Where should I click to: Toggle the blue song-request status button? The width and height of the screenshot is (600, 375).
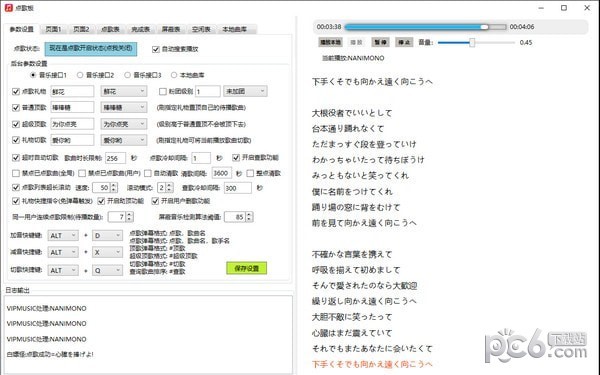tap(91, 49)
